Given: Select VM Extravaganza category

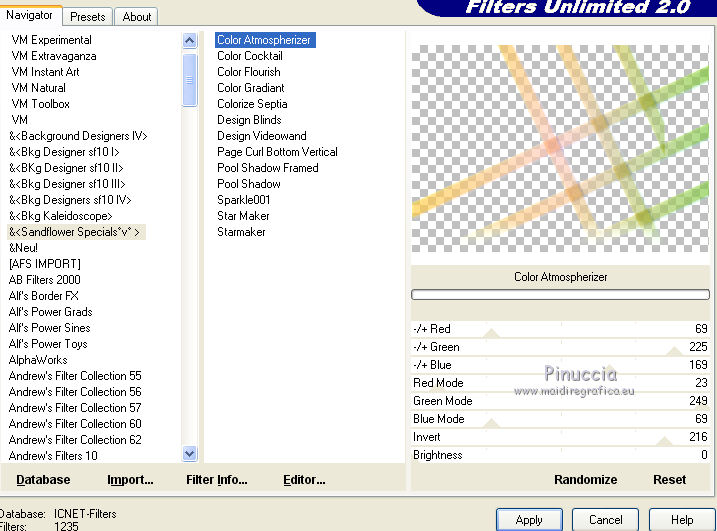Looking at the screenshot, I should click(x=54, y=56).
